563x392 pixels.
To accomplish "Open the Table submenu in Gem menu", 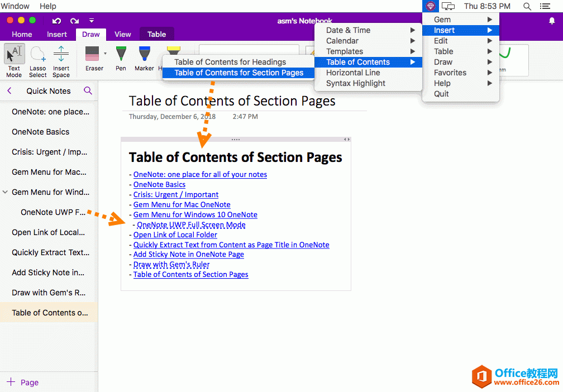I will [x=461, y=51].
